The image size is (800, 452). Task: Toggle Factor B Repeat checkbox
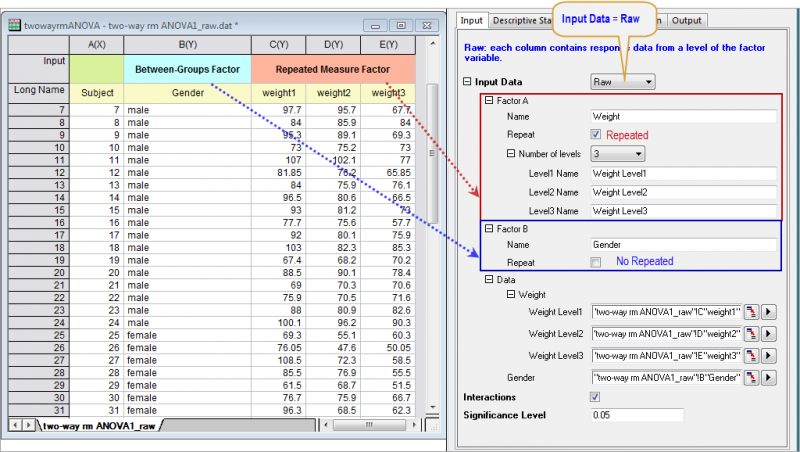595,262
